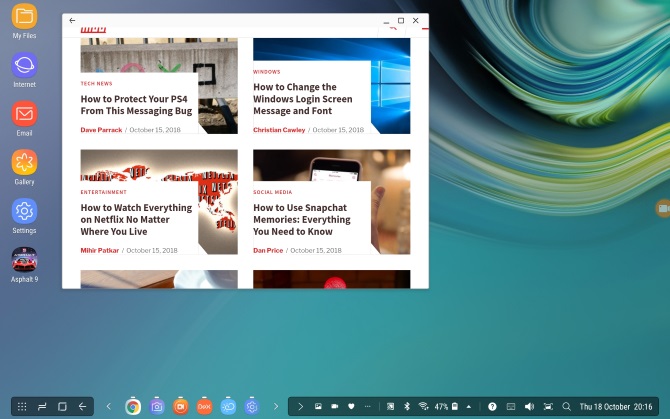Toggle Bluetooth from the status tray
Screen dimensions: 670x419
(x=406, y=406)
